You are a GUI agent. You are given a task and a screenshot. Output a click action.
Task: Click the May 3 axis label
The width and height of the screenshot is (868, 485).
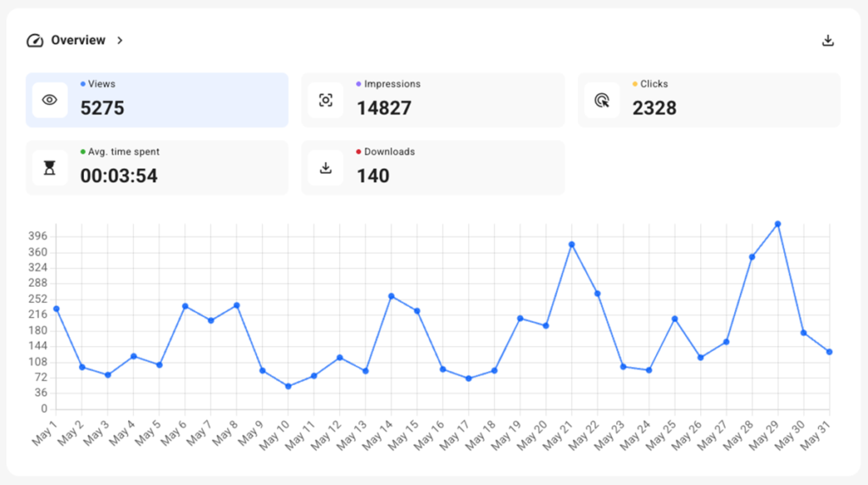(97, 433)
